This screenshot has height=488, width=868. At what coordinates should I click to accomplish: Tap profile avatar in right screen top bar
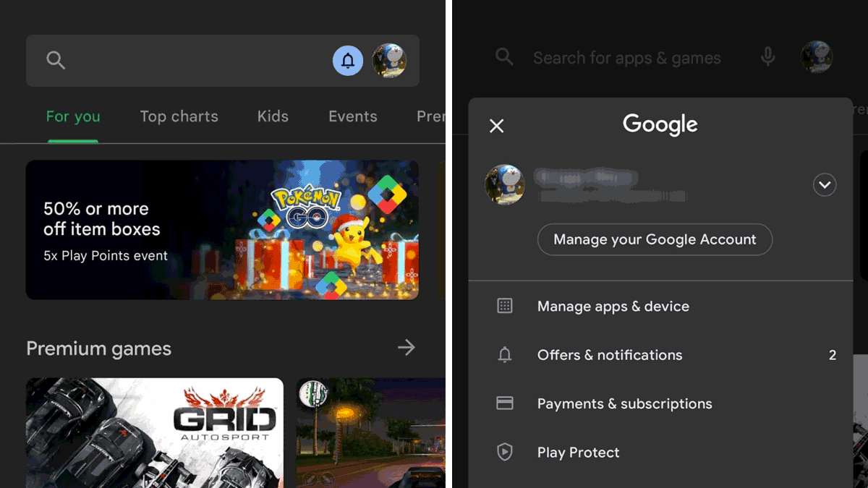coord(817,57)
